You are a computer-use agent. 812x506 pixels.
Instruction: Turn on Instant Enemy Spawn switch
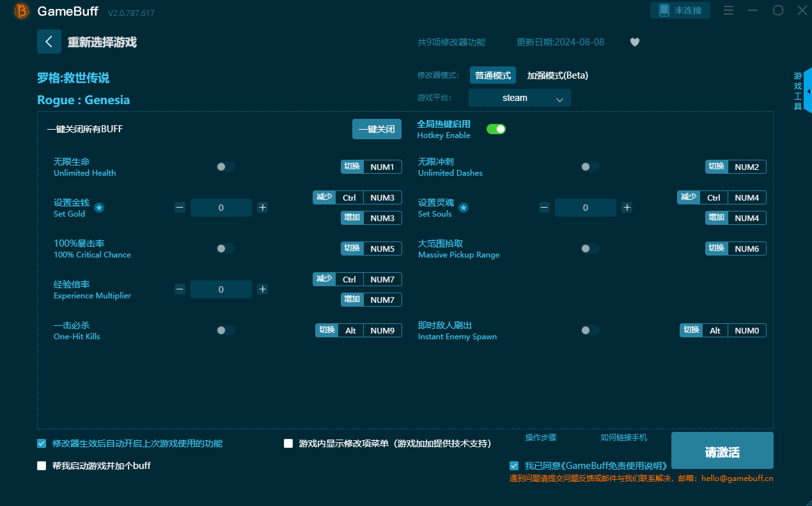pos(590,330)
